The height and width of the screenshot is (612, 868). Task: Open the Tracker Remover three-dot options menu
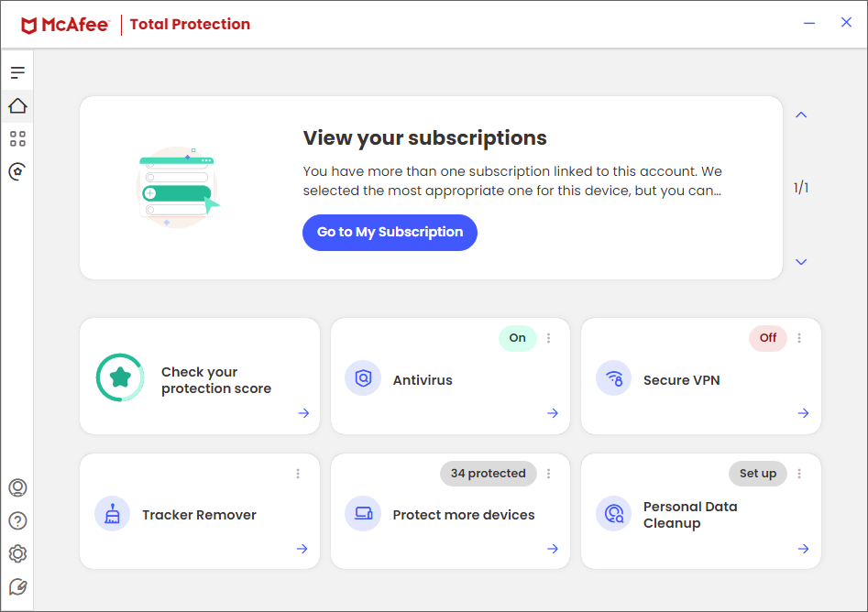(x=298, y=474)
